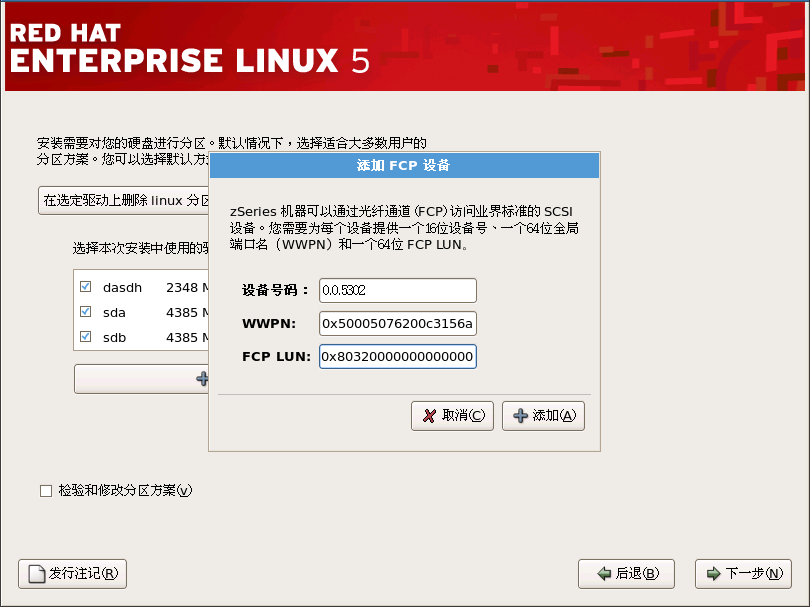Select dasdh drive name text
This screenshot has height=607, width=810.
coord(122,288)
